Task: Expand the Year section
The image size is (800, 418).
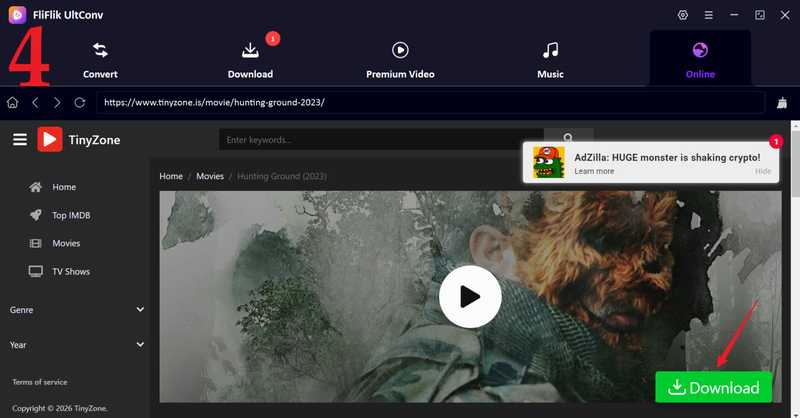Action: click(x=77, y=345)
